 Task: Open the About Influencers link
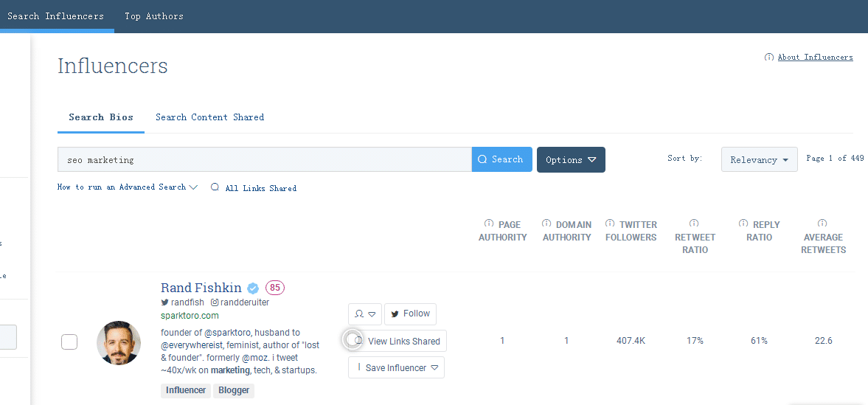coord(816,57)
